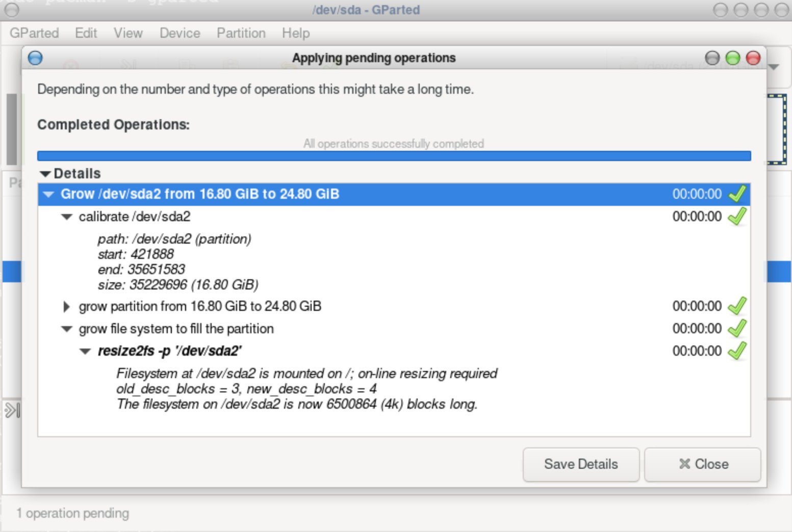Click the checkmark on calibrate /dev/sda2 row

(x=737, y=216)
